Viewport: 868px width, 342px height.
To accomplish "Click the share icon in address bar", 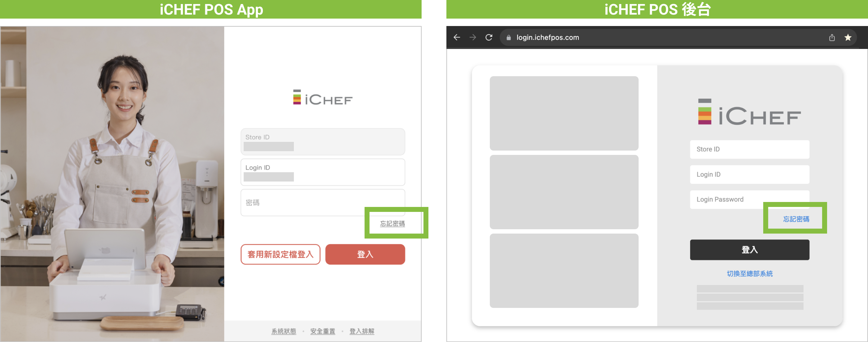I will click(x=832, y=37).
